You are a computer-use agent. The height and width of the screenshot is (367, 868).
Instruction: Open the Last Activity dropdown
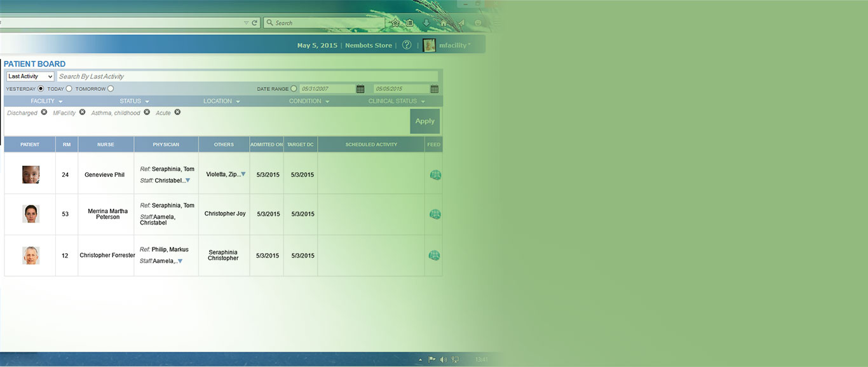(30, 76)
